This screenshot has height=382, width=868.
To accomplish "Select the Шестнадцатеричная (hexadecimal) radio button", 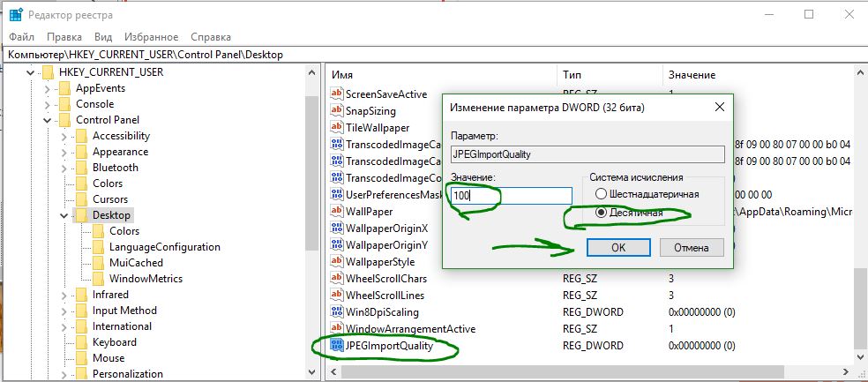I will pos(602,194).
